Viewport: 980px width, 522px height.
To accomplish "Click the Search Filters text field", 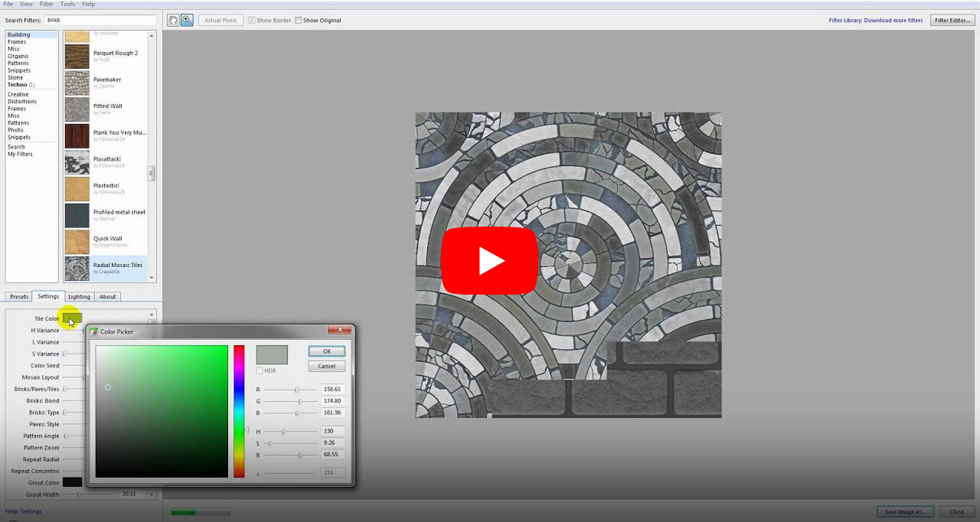I will (101, 19).
